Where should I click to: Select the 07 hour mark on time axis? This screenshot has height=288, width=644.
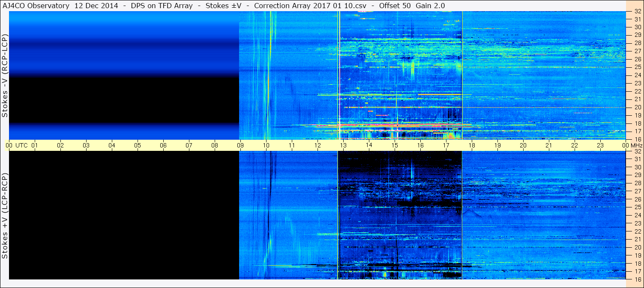coord(189,146)
